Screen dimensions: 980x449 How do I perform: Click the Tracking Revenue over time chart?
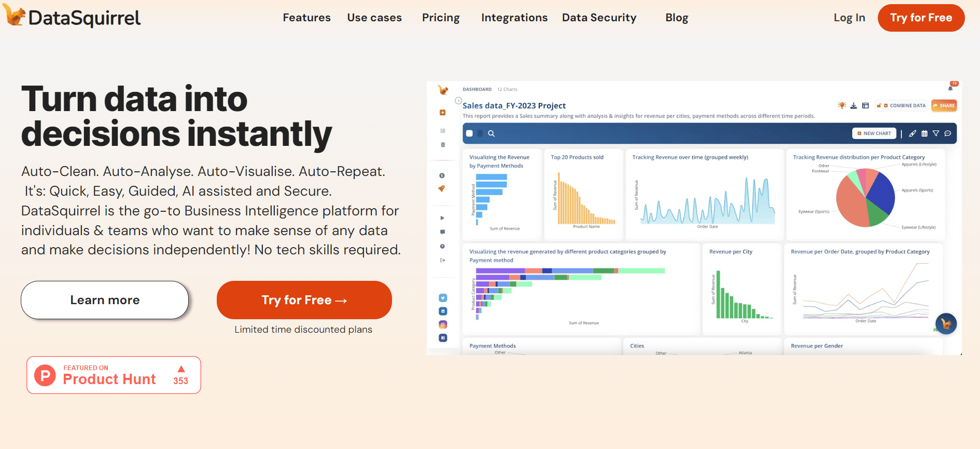pyautogui.click(x=705, y=194)
